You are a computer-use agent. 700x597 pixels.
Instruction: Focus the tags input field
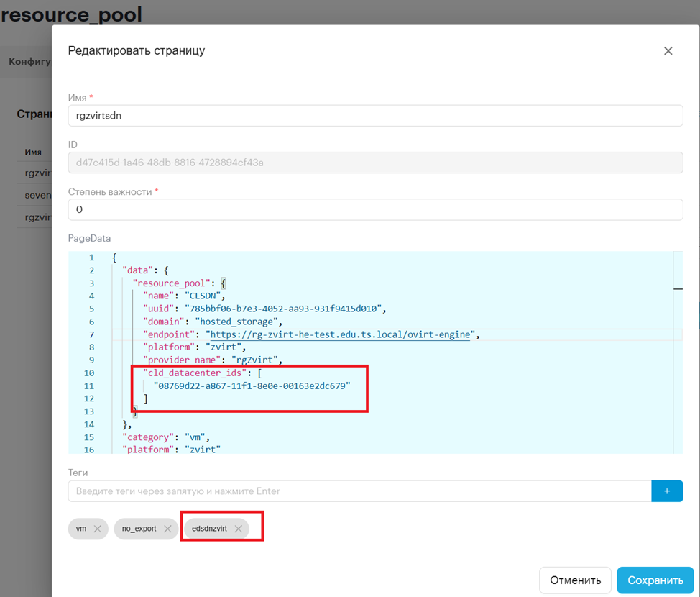tap(360, 491)
